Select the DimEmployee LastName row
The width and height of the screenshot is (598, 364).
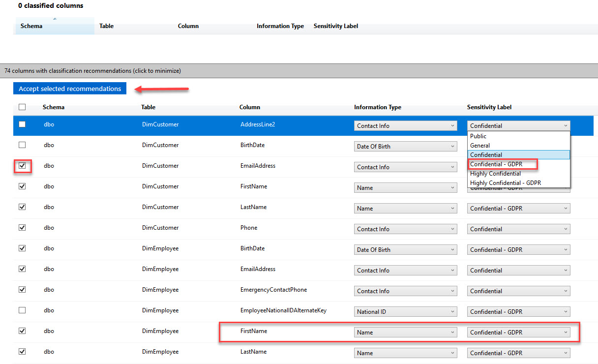(x=160, y=352)
